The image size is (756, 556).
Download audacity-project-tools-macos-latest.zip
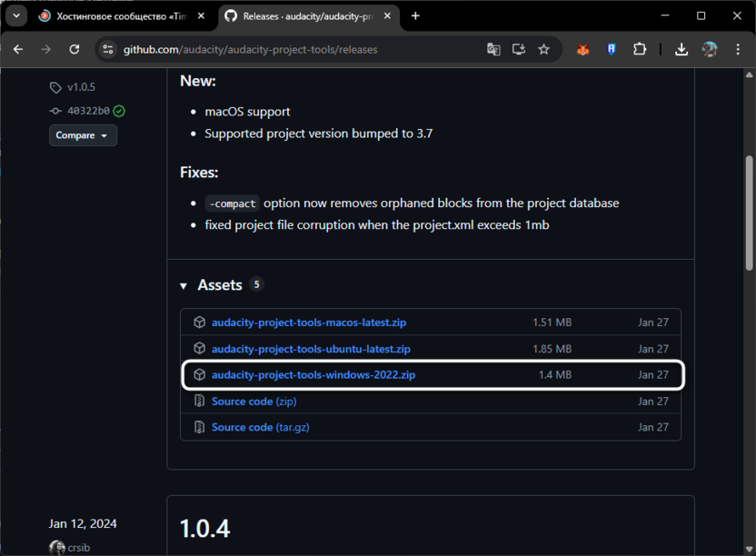(x=308, y=323)
